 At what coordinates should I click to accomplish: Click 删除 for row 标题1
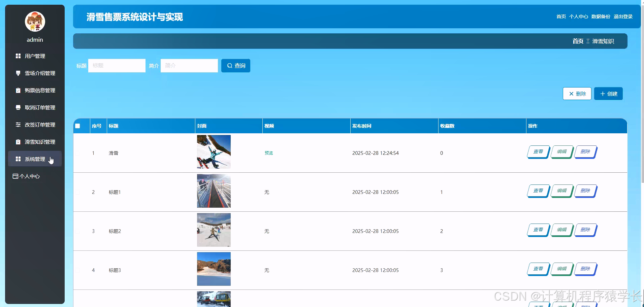(585, 191)
